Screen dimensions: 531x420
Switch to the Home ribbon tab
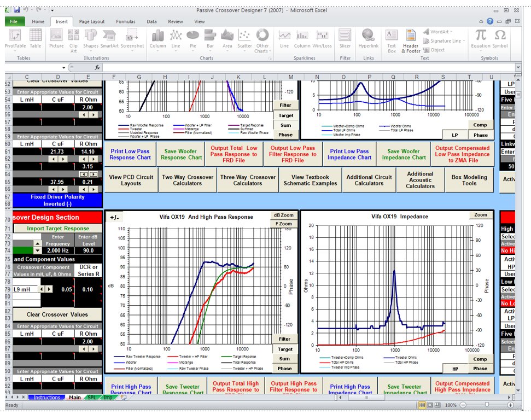[x=38, y=21]
